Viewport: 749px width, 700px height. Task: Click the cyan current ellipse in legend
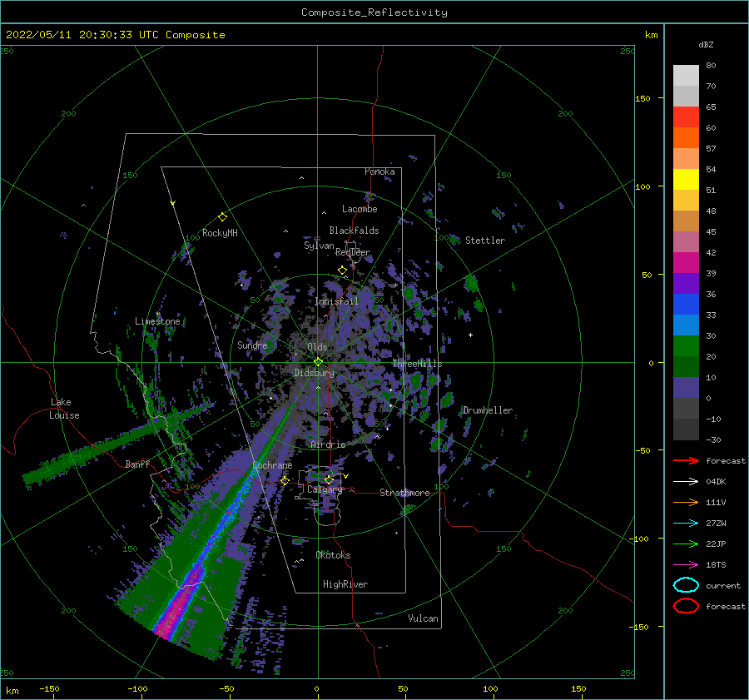(x=686, y=585)
